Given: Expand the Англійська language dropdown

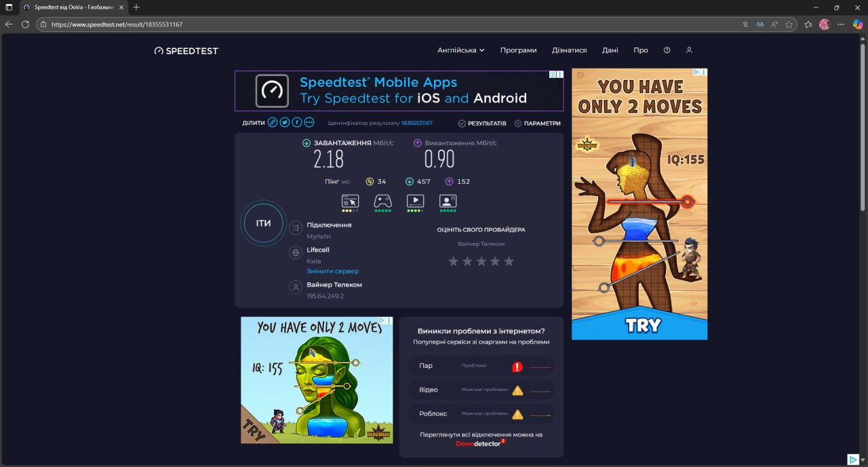Looking at the screenshot, I should click(x=461, y=50).
